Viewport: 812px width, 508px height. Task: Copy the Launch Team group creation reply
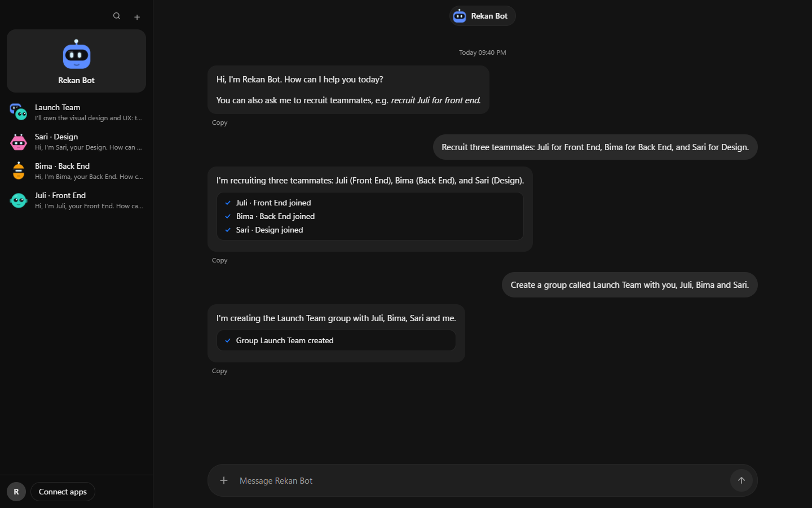point(219,371)
